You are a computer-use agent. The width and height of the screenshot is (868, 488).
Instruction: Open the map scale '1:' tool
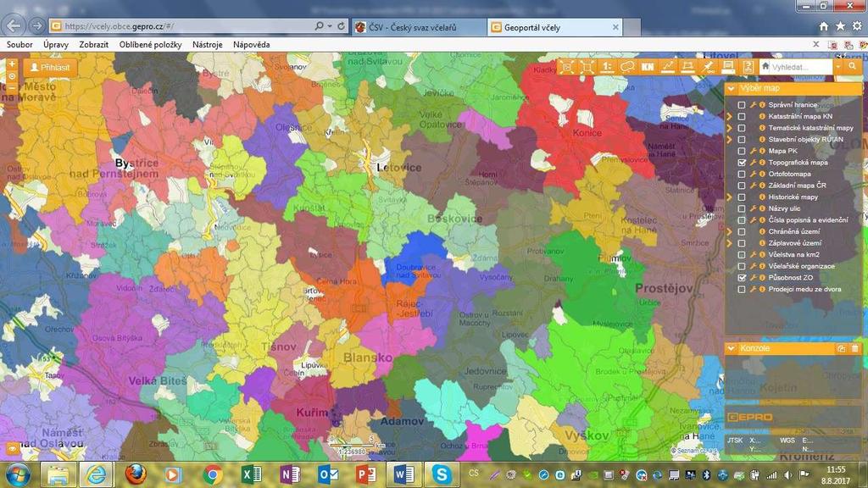coord(607,67)
